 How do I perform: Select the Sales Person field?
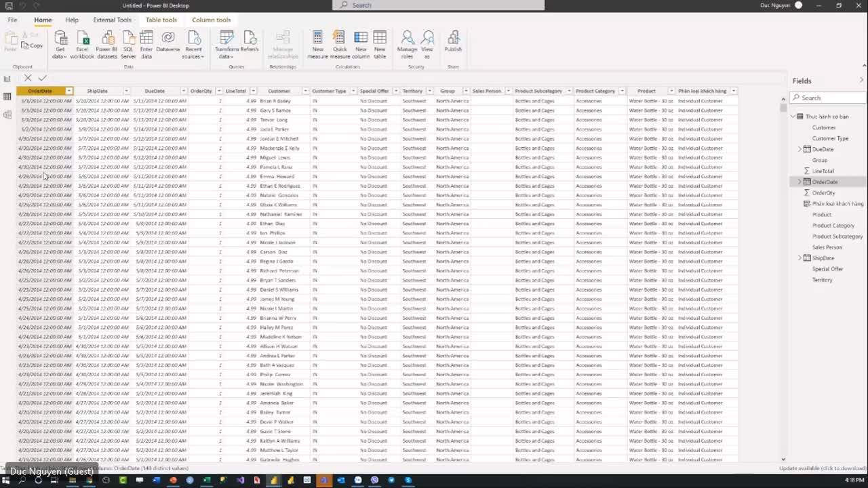(827, 247)
